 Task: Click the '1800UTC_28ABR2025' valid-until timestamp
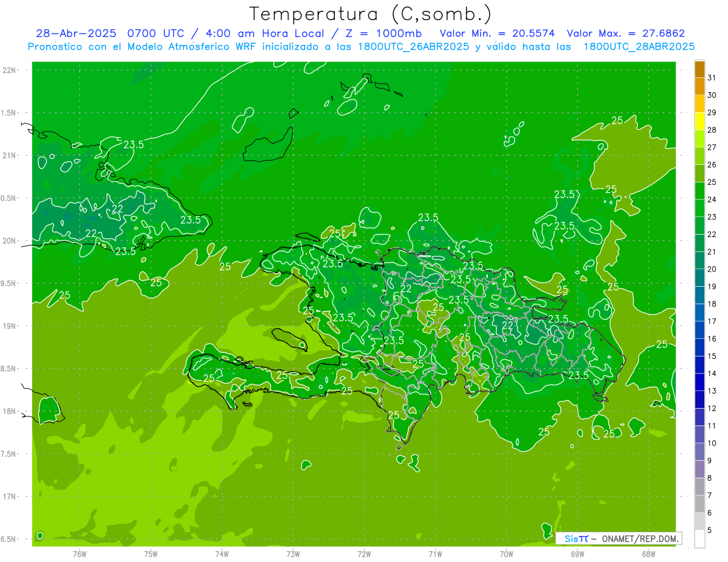pos(639,47)
